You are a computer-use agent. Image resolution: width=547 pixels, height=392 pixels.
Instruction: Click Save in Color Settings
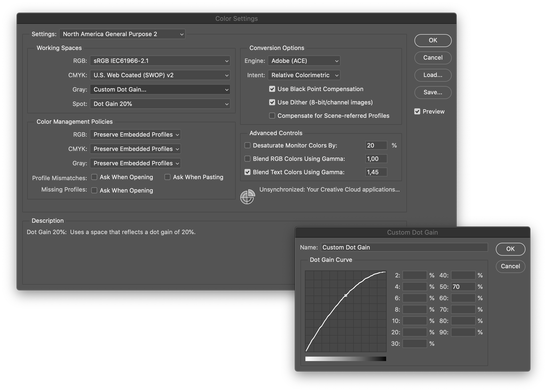tap(433, 92)
